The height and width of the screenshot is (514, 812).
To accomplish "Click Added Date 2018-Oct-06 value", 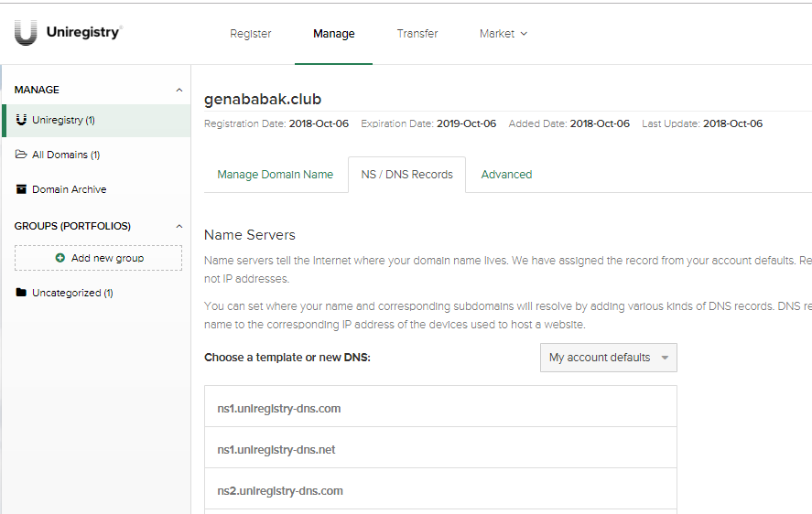I will pos(600,123).
